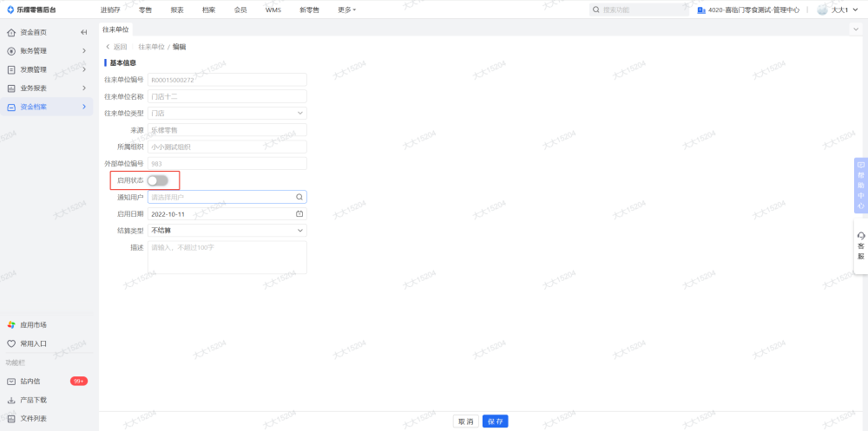Open the WMS menu
The height and width of the screenshot is (431, 868).
273,10
